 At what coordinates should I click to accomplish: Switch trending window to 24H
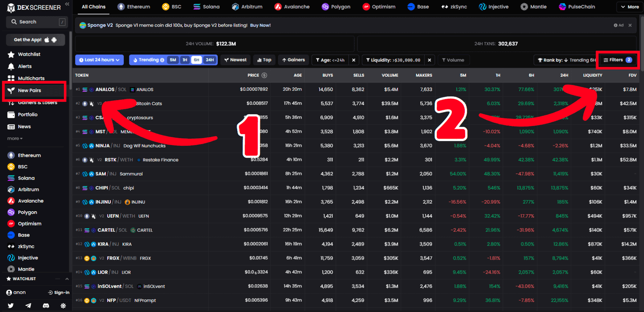[210, 60]
